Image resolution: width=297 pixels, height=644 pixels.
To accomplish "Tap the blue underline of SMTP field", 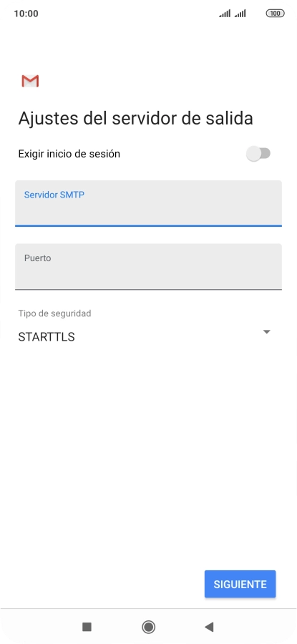I will click(148, 225).
